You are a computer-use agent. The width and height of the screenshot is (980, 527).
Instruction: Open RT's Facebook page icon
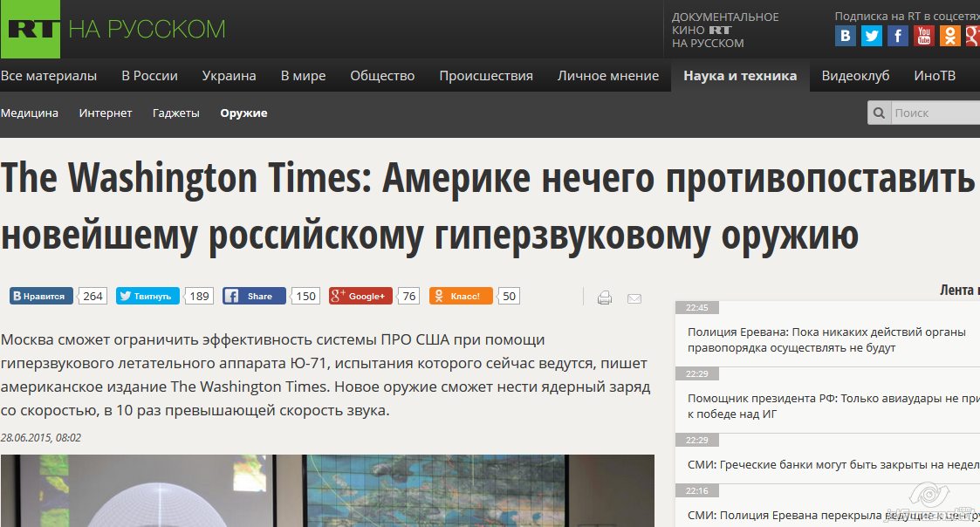click(897, 36)
